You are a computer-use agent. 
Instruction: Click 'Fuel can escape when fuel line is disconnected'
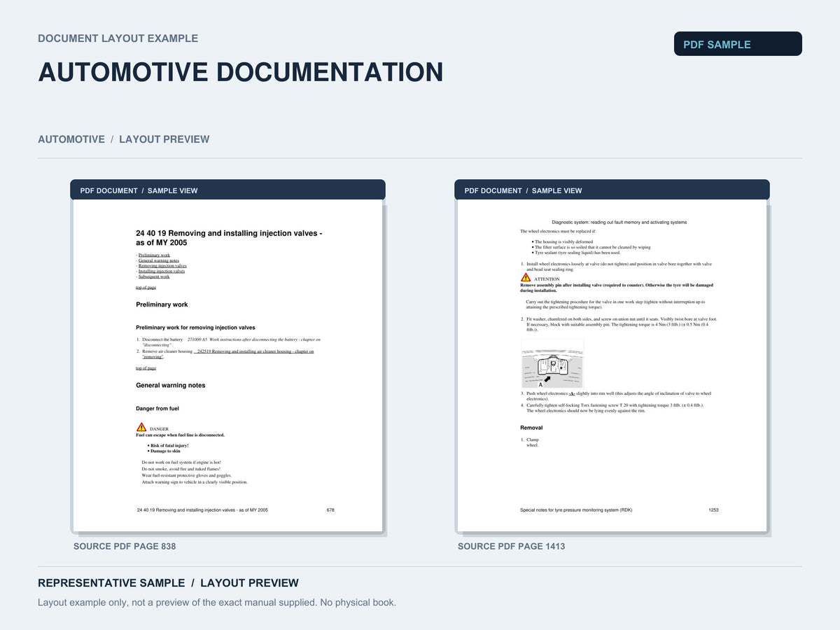pos(180,435)
